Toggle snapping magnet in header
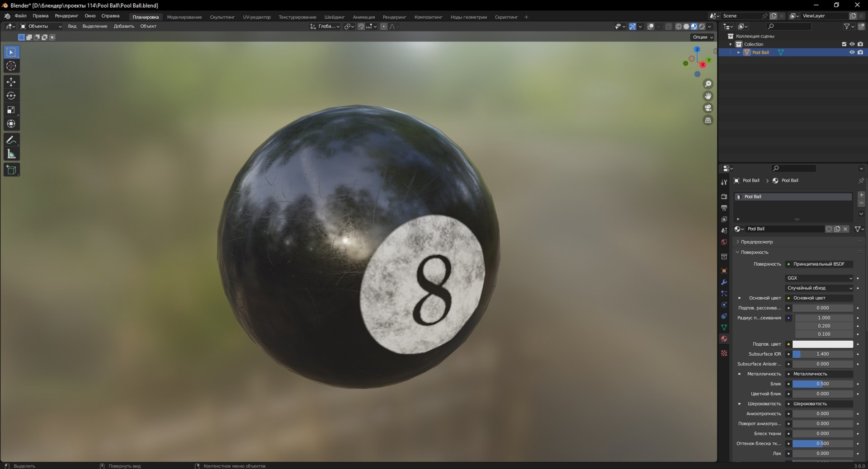This screenshot has height=469, width=868. point(361,27)
